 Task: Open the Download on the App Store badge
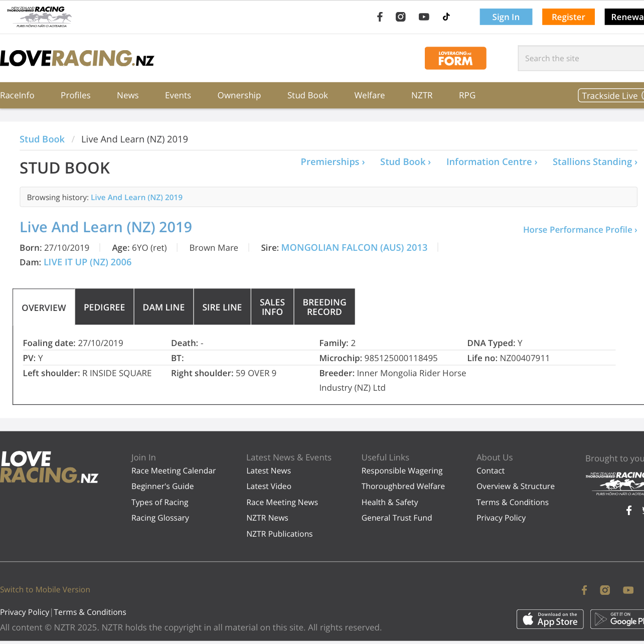coord(550,619)
